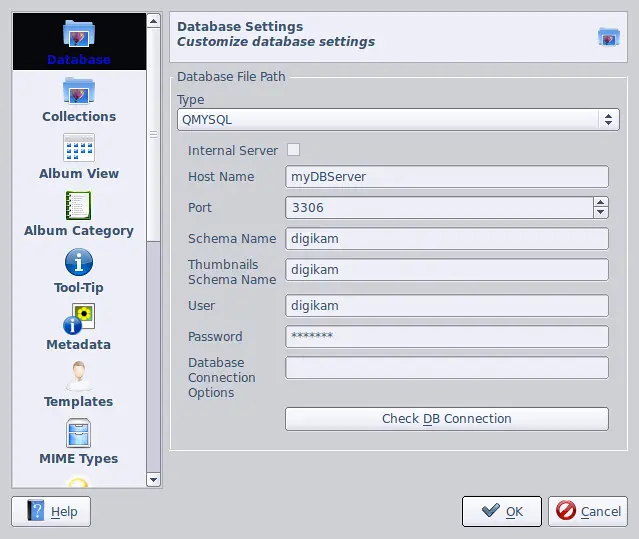Open the Album View settings icon
639x539 pixels.
click(78, 150)
